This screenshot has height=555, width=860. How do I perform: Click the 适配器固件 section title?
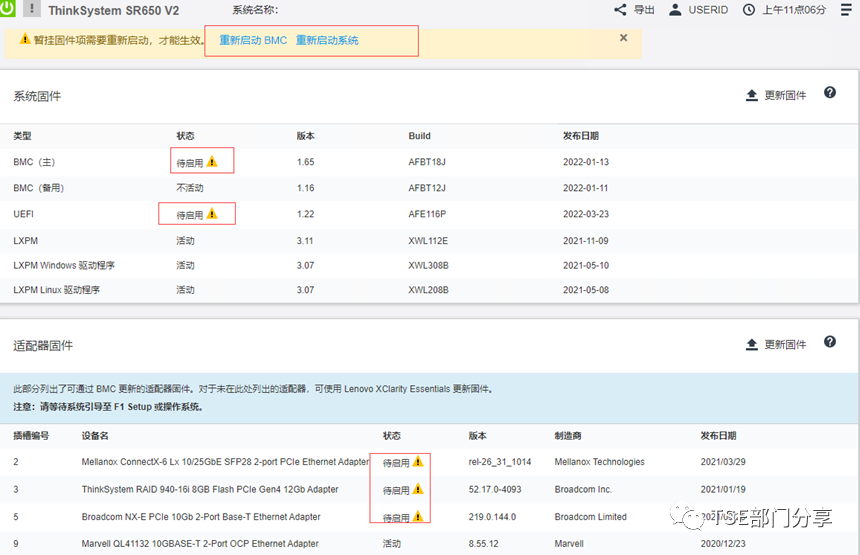43,346
